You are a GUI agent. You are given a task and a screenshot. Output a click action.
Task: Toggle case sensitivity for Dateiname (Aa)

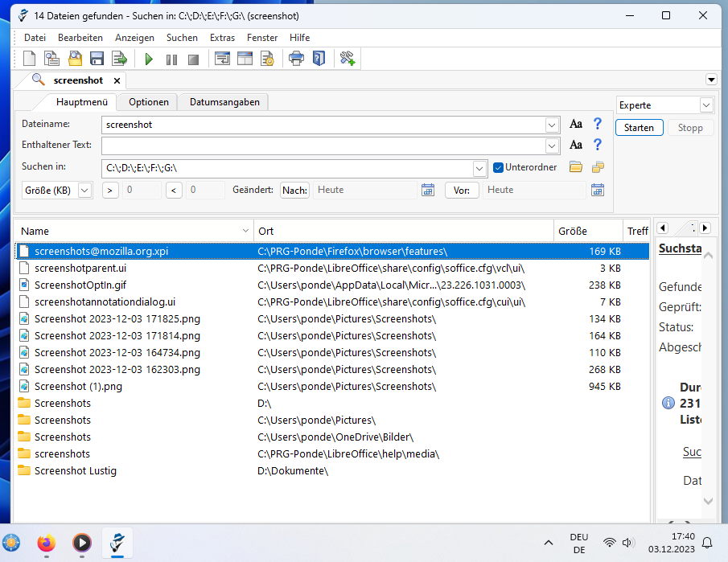(x=576, y=124)
